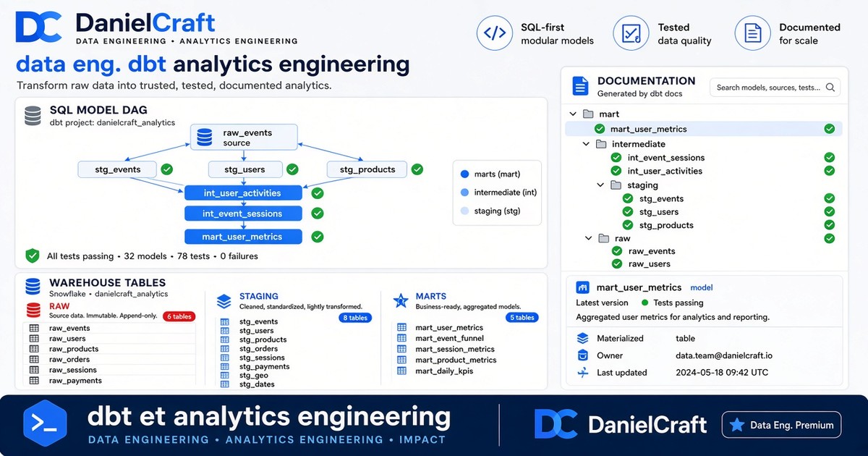Select raw_events in docs tree
This screenshot has height=456, width=868.
[x=652, y=251]
